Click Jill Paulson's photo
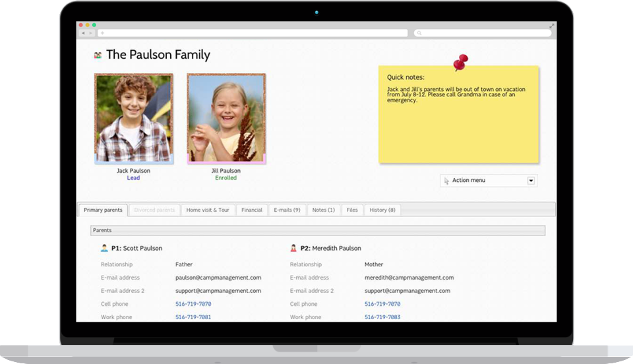633x364 pixels. pyautogui.click(x=226, y=119)
